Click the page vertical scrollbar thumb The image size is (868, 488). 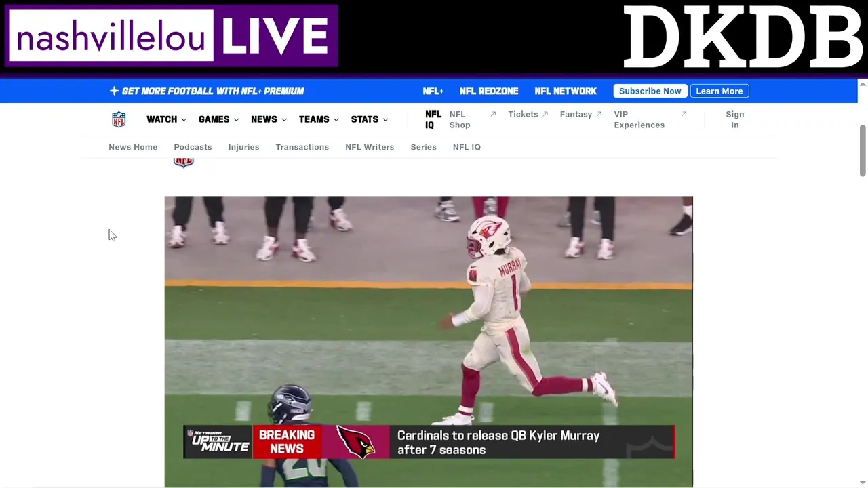[x=863, y=150]
